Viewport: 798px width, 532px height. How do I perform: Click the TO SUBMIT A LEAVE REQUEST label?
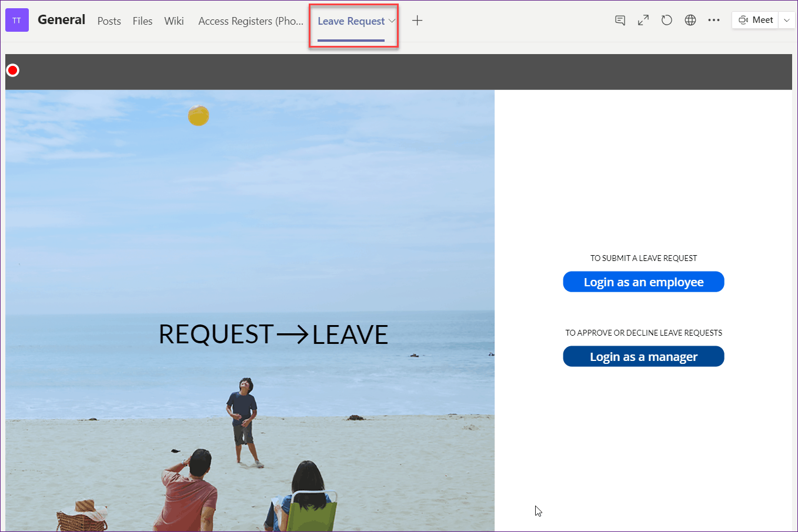(643, 258)
